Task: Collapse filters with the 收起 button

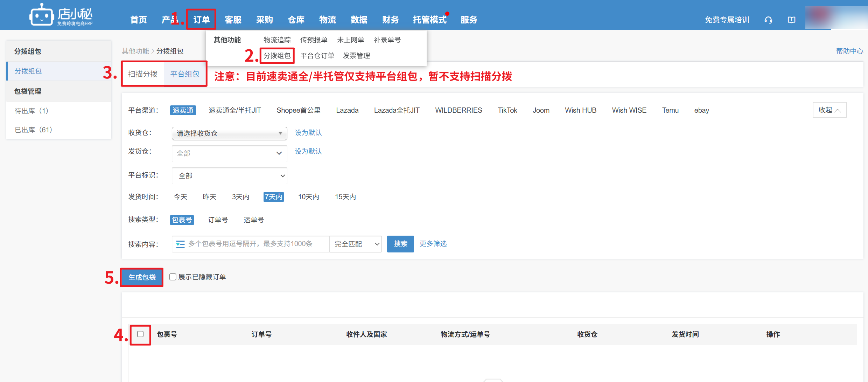Action: pyautogui.click(x=829, y=110)
